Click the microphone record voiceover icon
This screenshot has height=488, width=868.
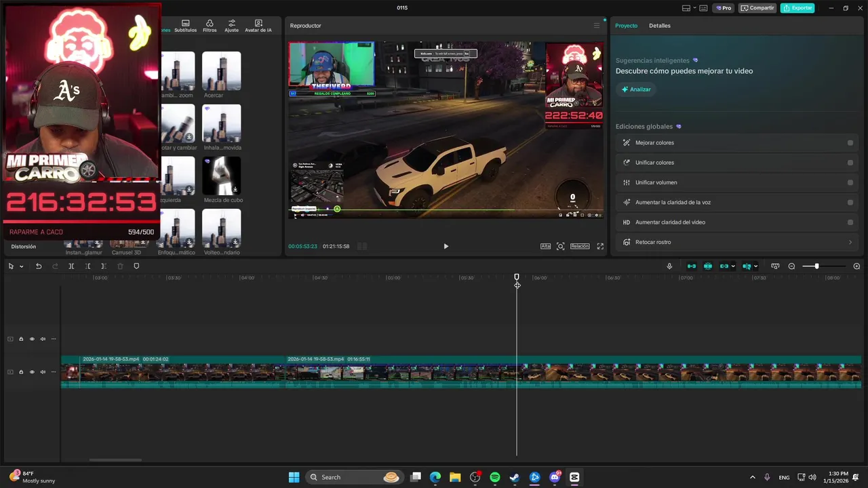pyautogui.click(x=669, y=266)
